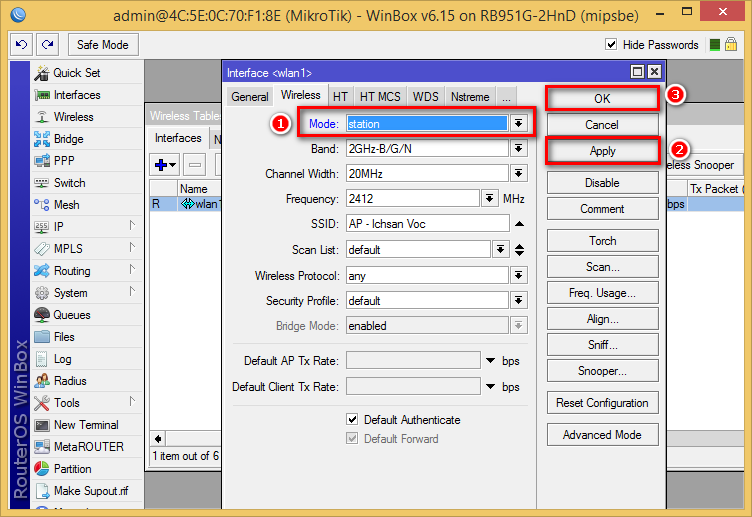The width and height of the screenshot is (752, 517).
Task: Switch to the WDS tab
Action: coord(425,97)
